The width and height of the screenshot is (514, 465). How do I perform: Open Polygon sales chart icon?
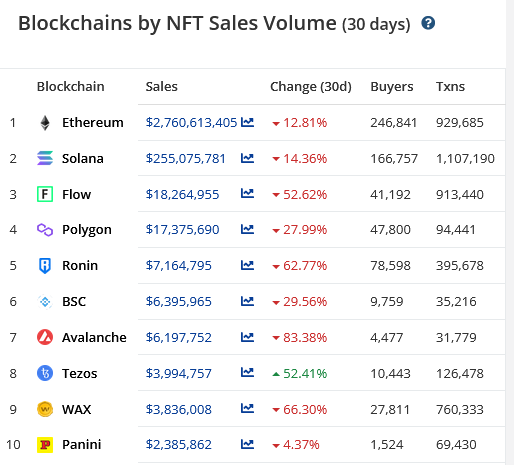tap(247, 229)
